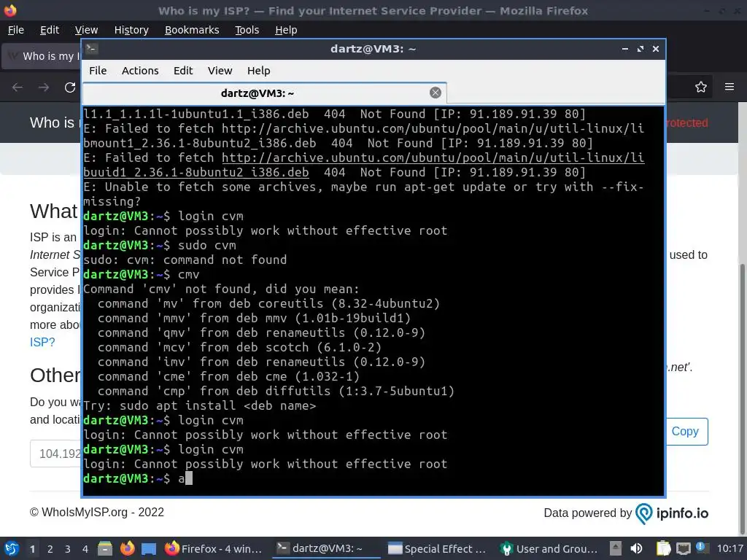Click 'sudo: cvm: command not found' line
This screenshot has width=747, height=560.
point(185,260)
